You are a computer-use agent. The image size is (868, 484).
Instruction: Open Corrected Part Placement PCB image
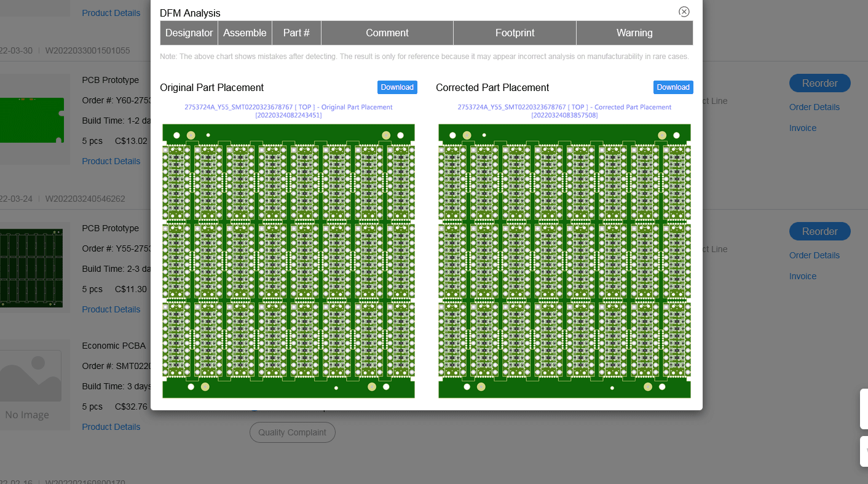(x=564, y=261)
